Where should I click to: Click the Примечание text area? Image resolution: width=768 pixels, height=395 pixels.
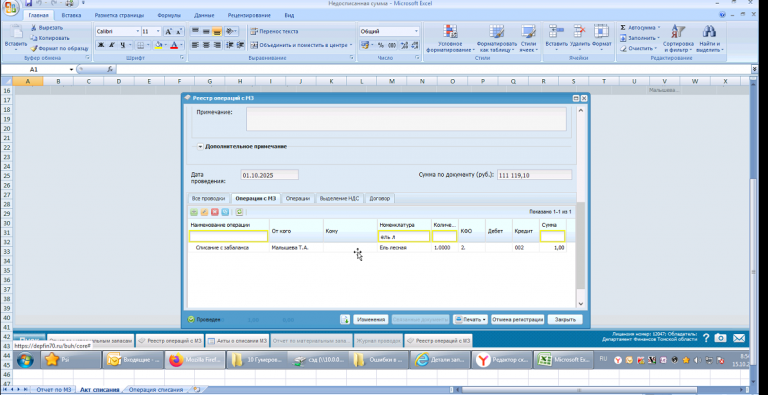[x=406, y=119]
